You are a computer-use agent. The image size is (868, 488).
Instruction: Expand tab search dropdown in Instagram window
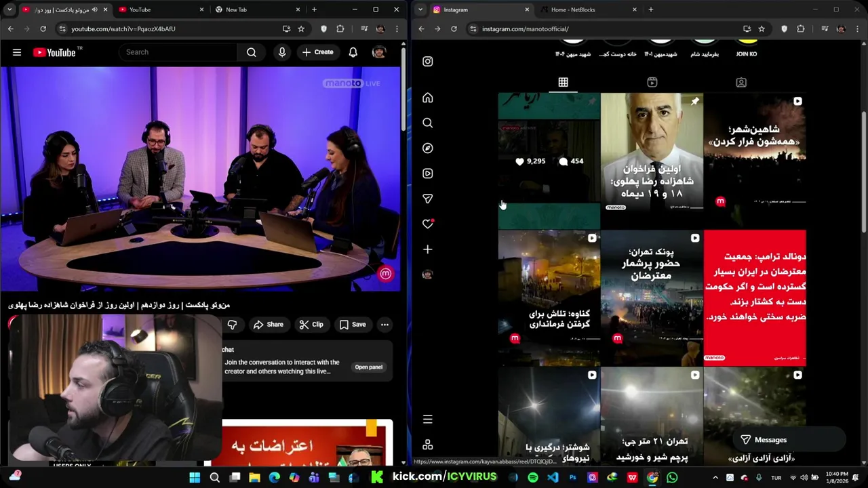tap(420, 9)
